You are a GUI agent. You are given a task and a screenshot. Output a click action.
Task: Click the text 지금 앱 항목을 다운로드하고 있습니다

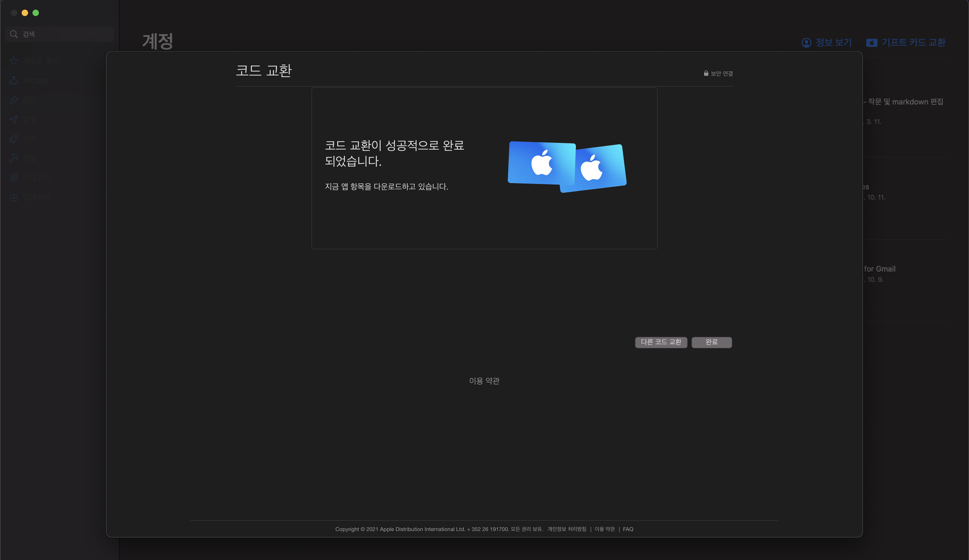click(x=387, y=187)
